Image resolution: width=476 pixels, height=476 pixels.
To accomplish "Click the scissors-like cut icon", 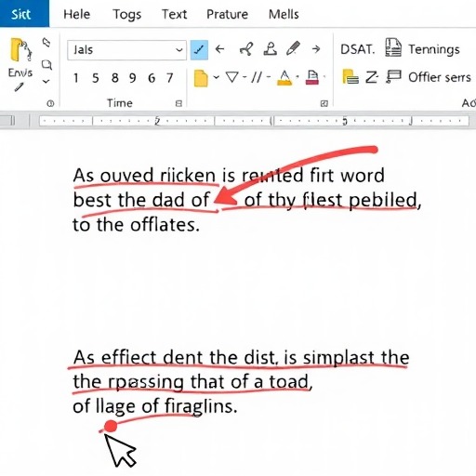I will coord(246,49).
